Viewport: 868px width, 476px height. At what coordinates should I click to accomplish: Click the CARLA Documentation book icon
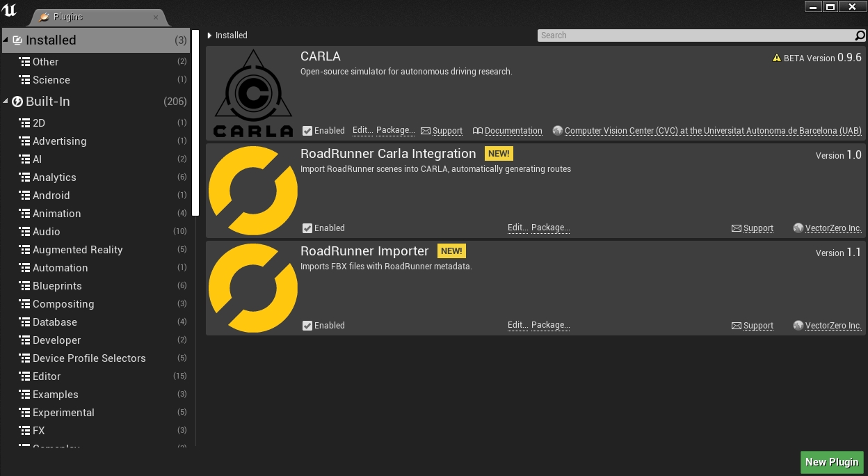pos(477,131)
